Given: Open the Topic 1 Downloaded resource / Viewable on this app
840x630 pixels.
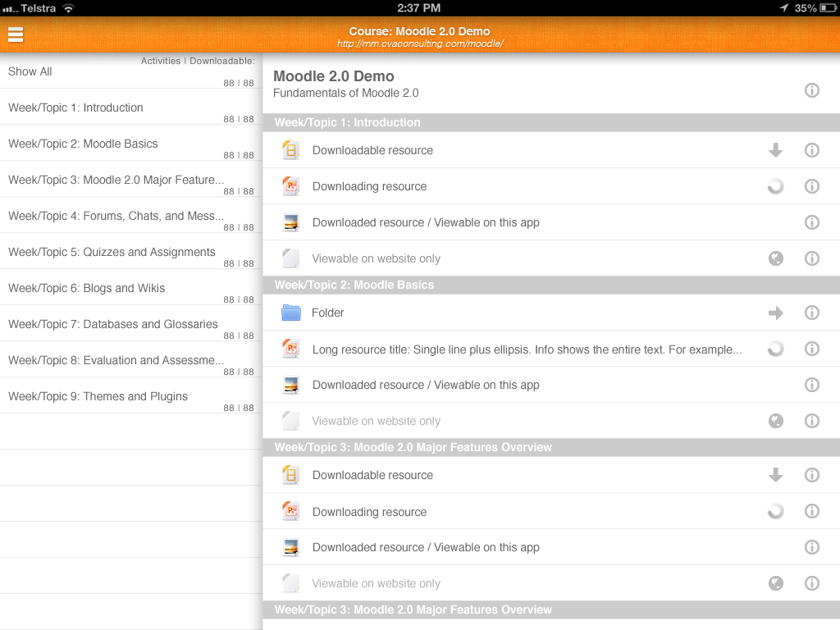Looking at the screenshot, I should pos(426,222).
